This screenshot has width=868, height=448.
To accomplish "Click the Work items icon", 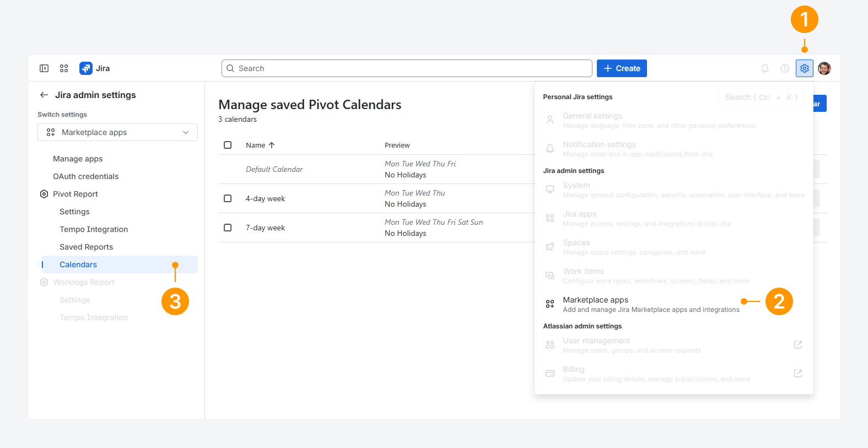I will pos(550,275).
